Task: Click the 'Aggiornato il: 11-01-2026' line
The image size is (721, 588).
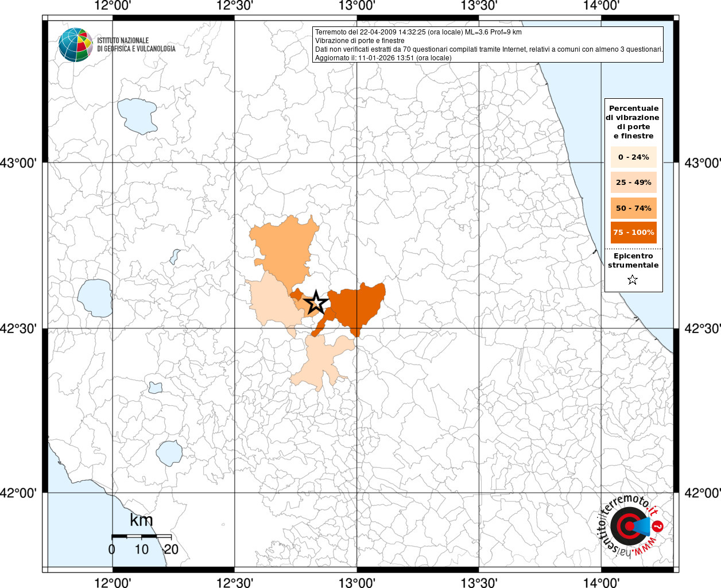Action: tap(383, 58)
